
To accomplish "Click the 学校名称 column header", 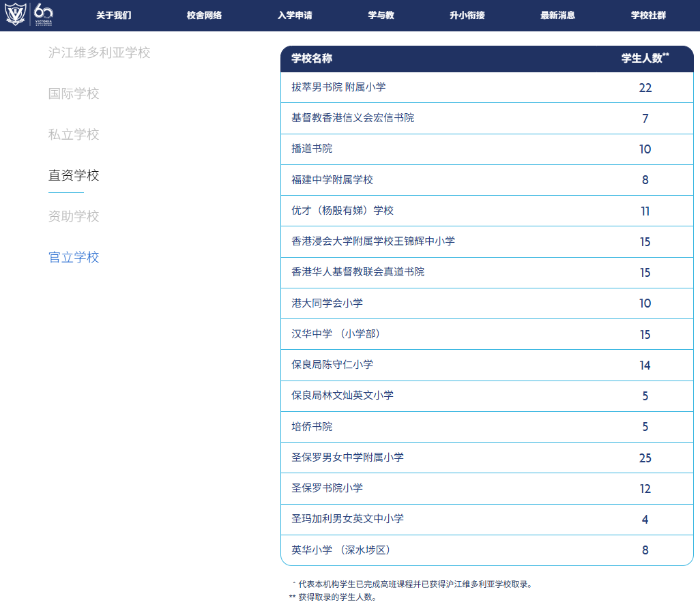I will 312,59.
